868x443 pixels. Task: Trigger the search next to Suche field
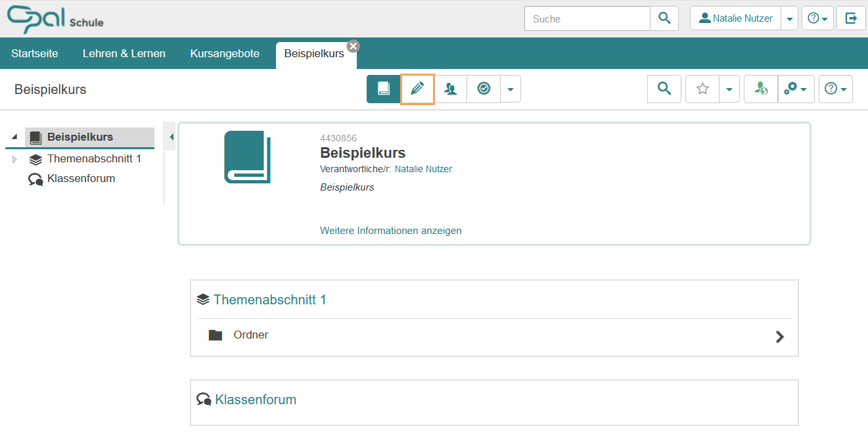click(x=664, y=18)
